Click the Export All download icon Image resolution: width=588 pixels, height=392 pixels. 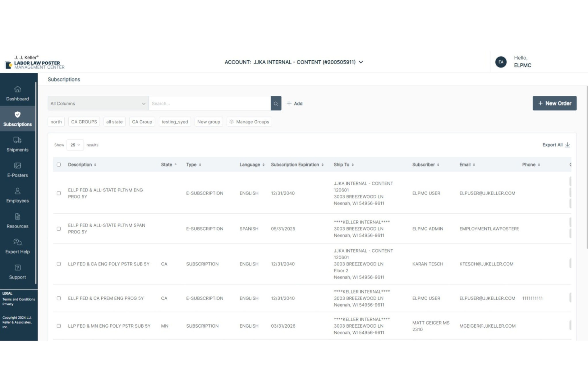568,145
